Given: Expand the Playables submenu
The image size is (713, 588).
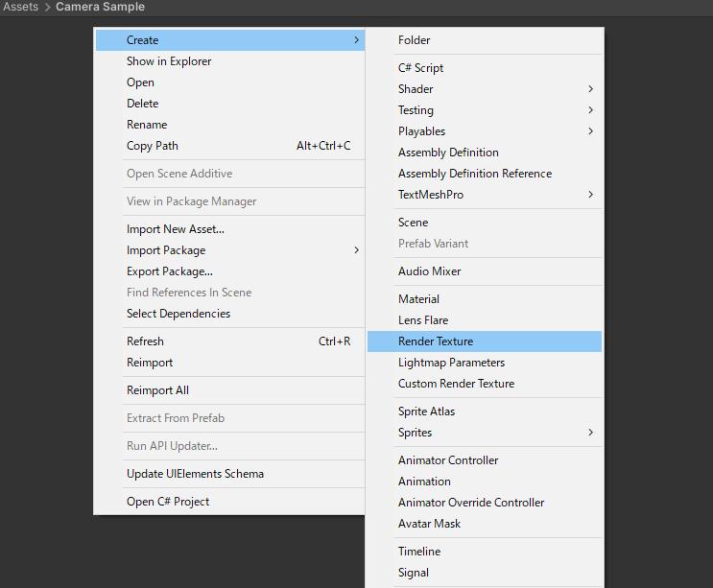Looking at the screenshot, I should (x=485, y=131).
